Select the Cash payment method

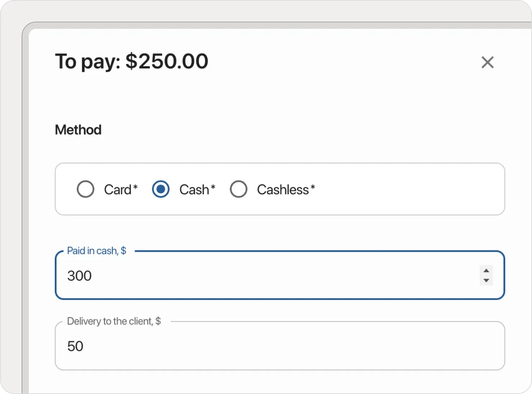(161, 189)
